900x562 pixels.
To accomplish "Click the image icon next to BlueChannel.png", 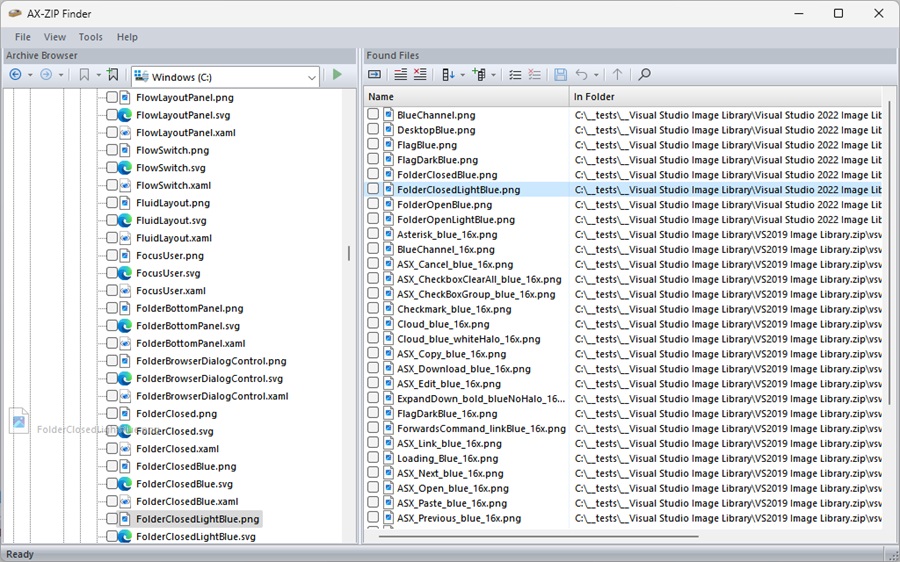I will (x=389, y=115).
